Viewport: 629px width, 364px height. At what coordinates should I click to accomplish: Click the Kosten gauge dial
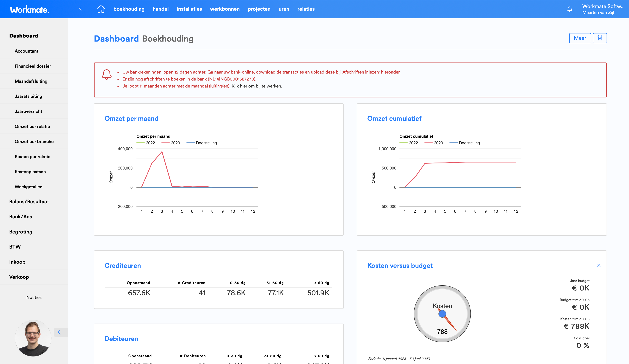pyautogui.click(x=442, y=314)
